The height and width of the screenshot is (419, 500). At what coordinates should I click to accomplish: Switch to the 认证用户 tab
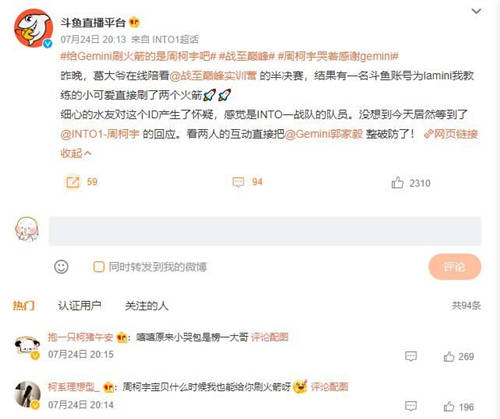(80, 305)
